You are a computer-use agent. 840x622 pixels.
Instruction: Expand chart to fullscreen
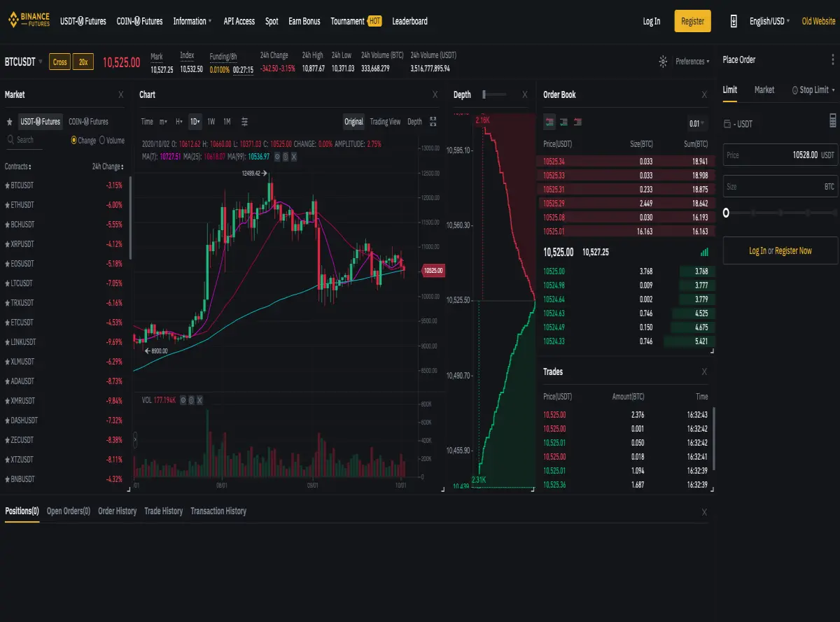433,122
